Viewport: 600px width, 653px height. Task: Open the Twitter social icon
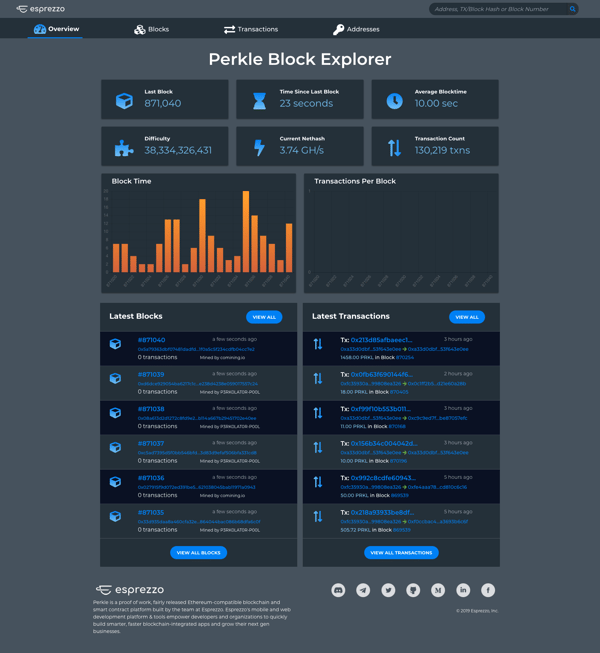tap(388, 590)
